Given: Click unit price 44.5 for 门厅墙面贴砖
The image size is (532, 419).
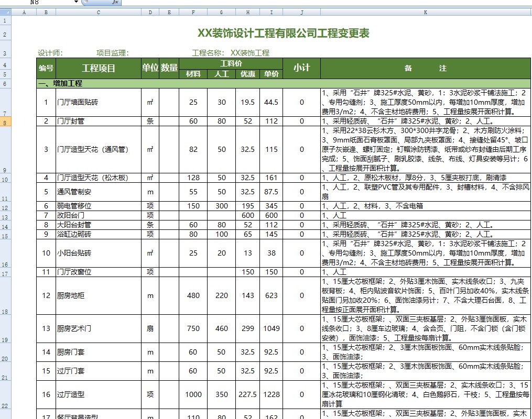Looking at the screenshot, I should coord(272,102).
